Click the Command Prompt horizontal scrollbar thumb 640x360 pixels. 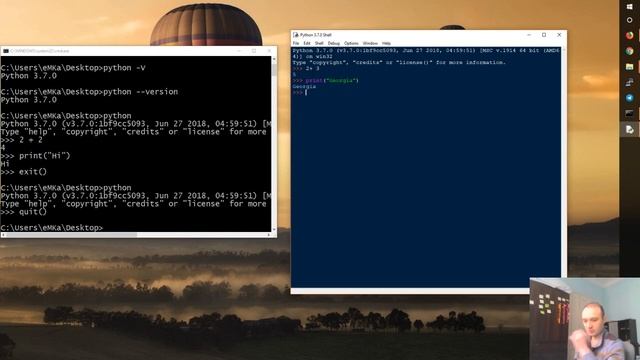tap(71, 235)
